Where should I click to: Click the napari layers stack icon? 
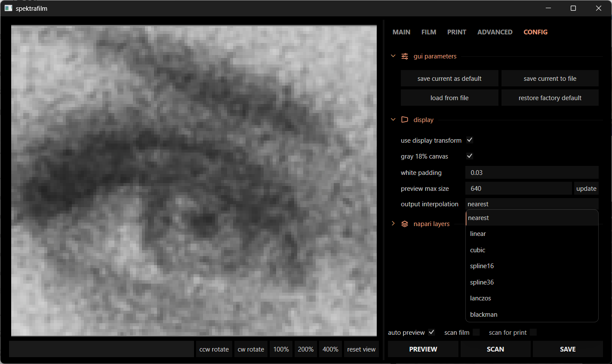tap(405, 224)
